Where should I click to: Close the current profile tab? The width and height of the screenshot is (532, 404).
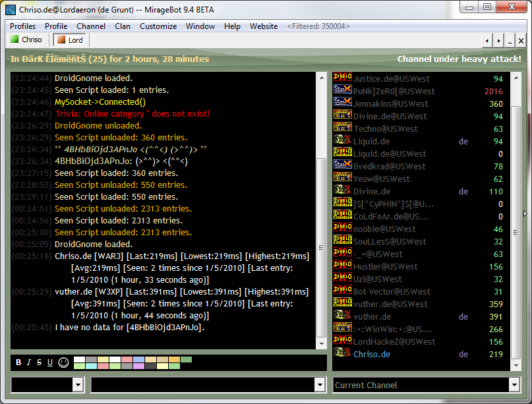click(521, 41)
